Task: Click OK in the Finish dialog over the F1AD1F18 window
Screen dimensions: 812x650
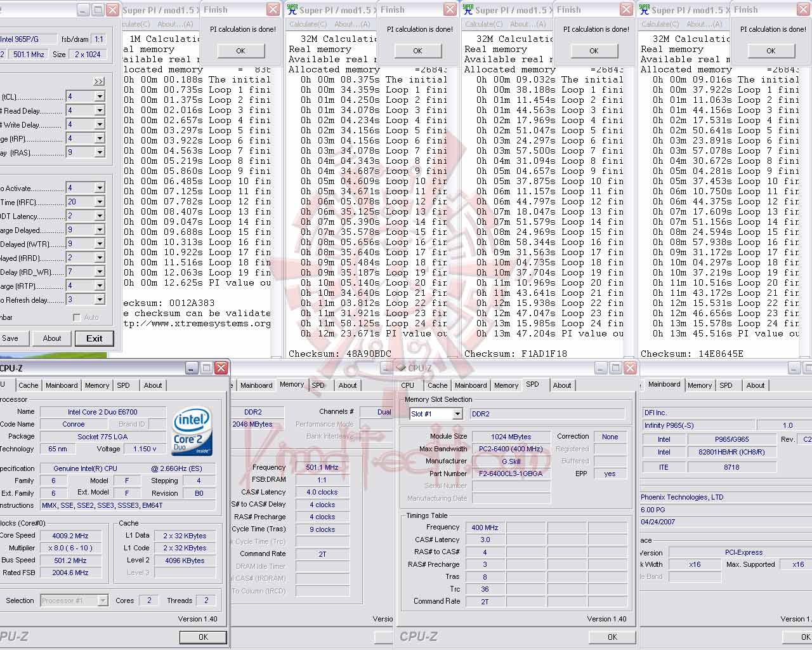Action: tap(594, 51)
